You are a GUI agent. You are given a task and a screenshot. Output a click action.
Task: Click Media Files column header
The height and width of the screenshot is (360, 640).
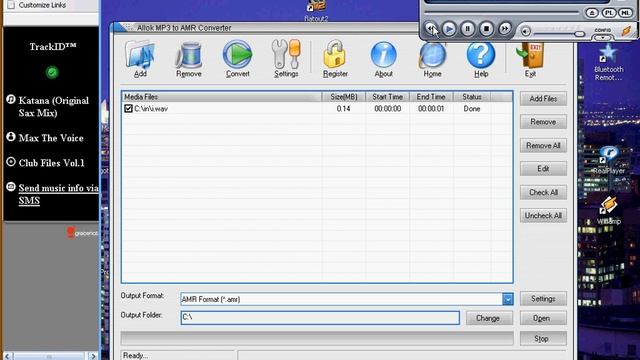(221, 97)
